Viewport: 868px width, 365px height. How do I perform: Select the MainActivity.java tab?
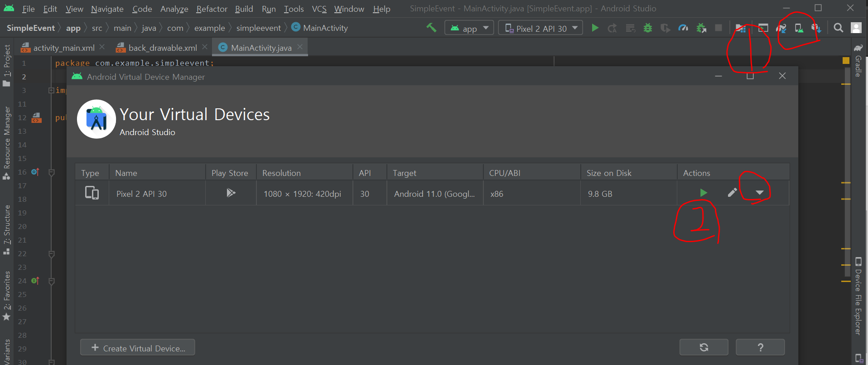pos(261,48)
